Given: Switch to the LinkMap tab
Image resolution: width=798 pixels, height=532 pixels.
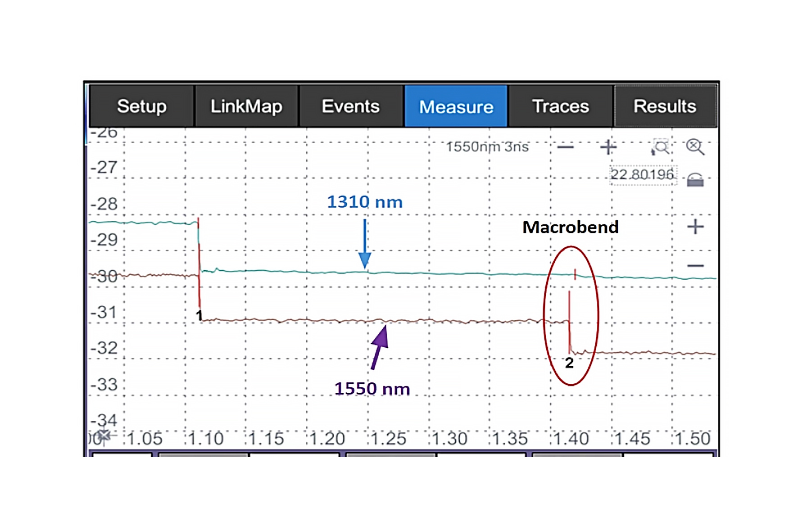Looking at the screenshot, I should tap(246, 106).
